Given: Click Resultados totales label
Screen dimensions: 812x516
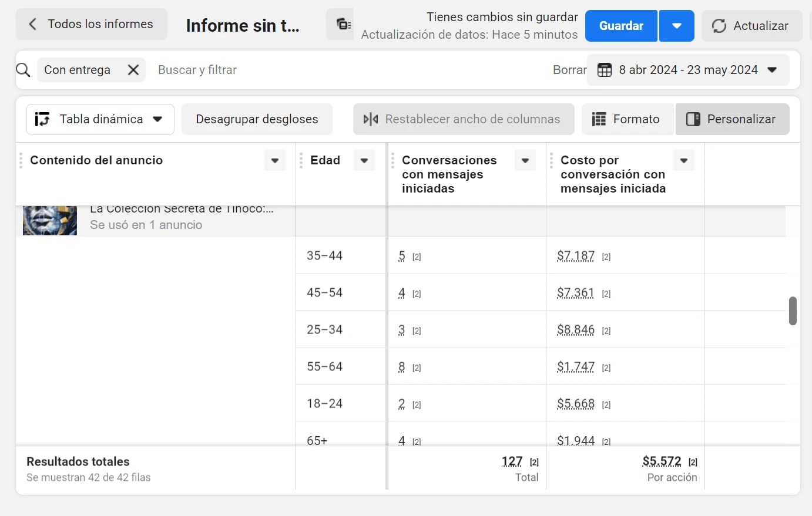Looking at the screenshot, I should click(x=78, y=461).
